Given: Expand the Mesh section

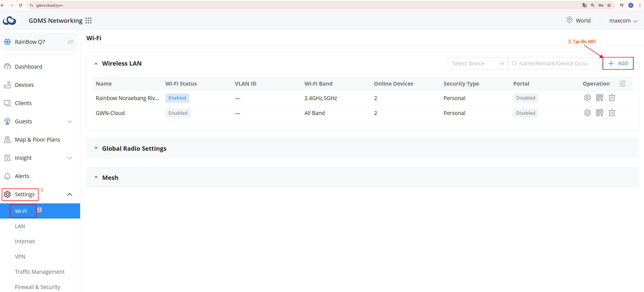Looking at the screenshot, I should (96, 178).
